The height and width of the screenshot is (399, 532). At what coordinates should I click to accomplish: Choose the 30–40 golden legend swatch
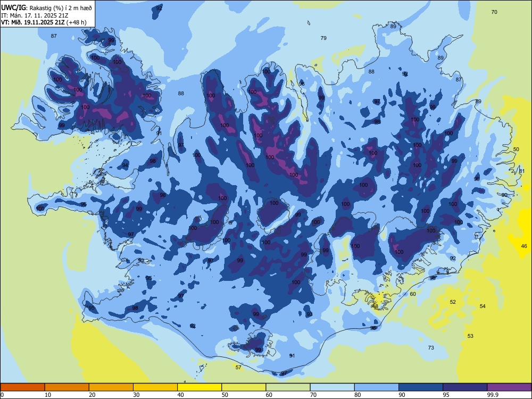[155, 387]
